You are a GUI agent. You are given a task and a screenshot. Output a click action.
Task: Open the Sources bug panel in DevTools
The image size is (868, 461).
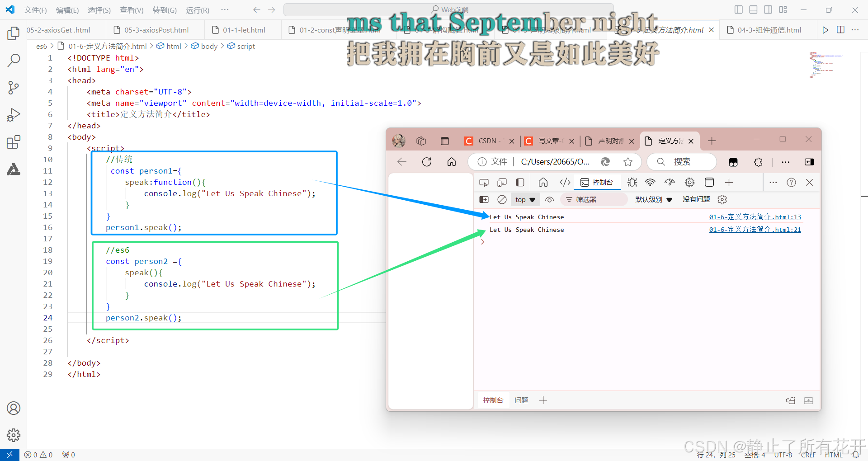pyautogui.click(x=632, y=182)
